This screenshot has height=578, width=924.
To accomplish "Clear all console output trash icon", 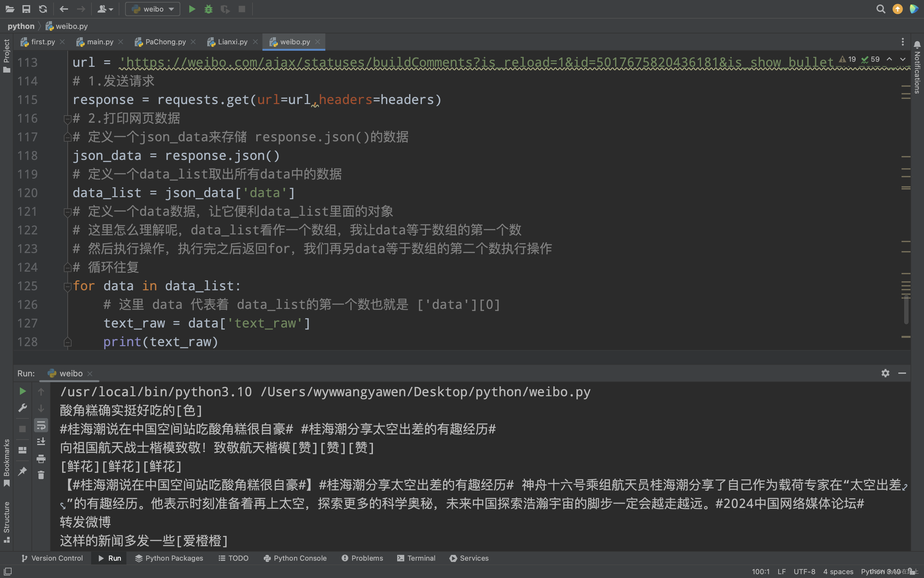I will 41,475.
